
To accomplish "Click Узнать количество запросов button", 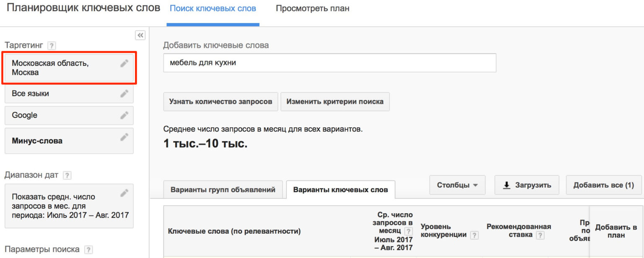I will 221,101.
